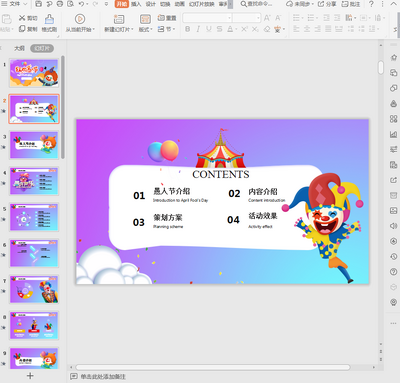Screen dimensions: 400x383
Task: Toggle bold formatting
Action: click(x=188, y=29)
